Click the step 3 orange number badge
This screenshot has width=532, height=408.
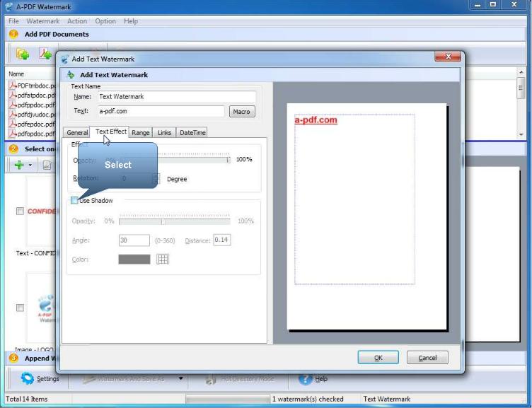(x=13, y=358)
